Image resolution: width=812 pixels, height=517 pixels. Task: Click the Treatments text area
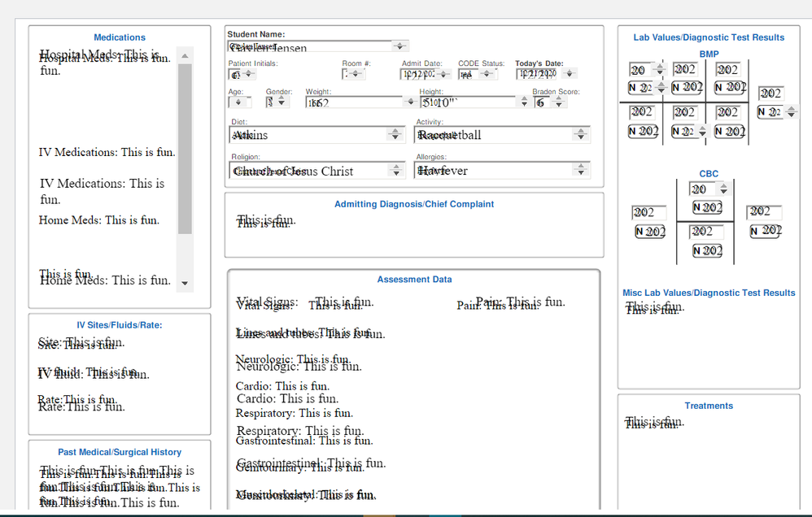pos(708,455)
